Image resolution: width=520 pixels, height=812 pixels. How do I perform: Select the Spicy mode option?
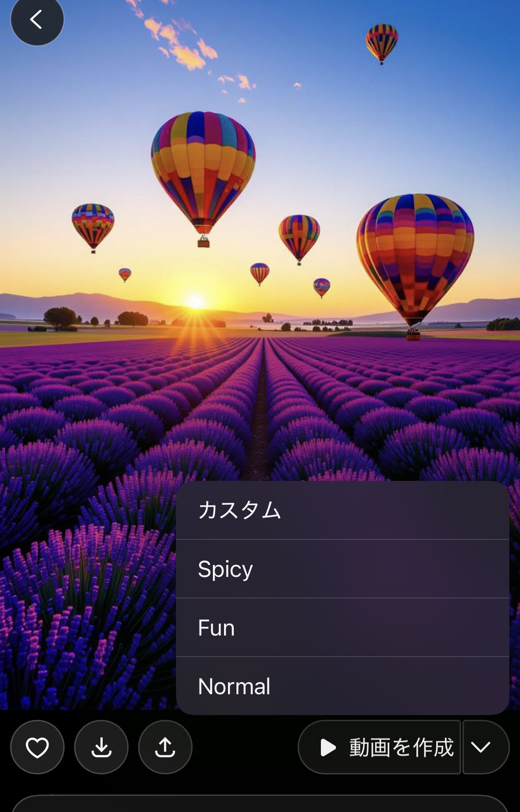[343, 569]
